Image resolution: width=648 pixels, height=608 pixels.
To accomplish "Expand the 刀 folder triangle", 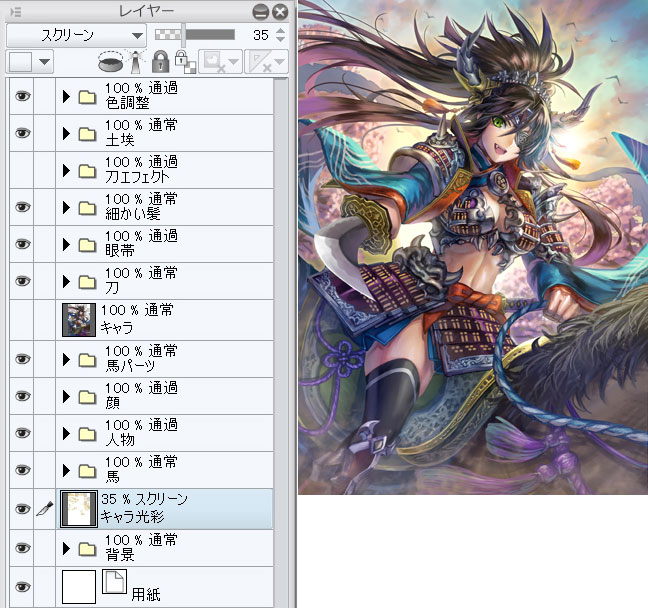I will 66,281.
